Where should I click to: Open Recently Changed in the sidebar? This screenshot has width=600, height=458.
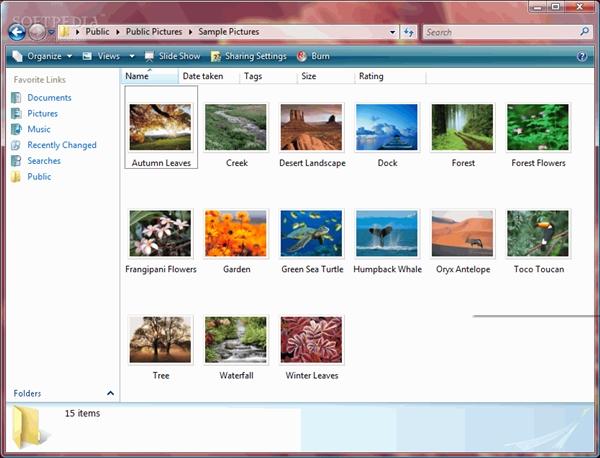pyautogui.click(x=61, y=145)
